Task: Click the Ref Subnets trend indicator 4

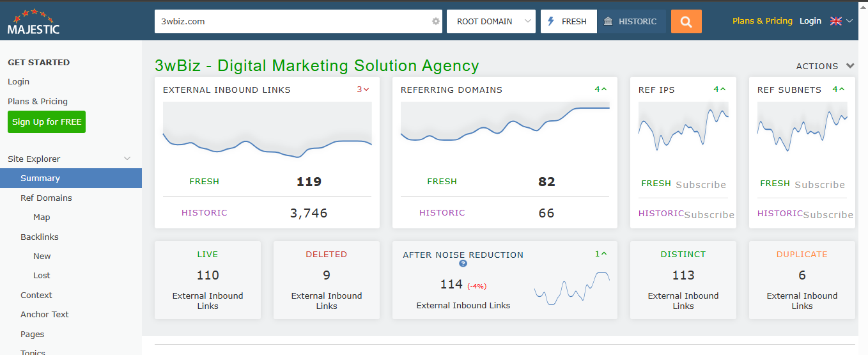Action: [x=839, y=90]
